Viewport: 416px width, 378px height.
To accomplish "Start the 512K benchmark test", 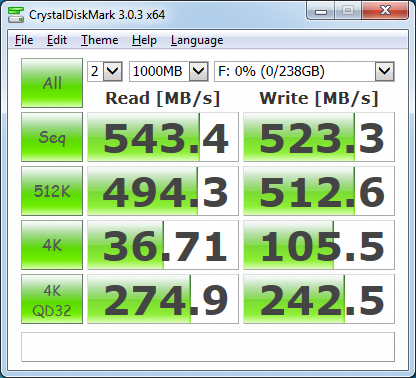I will 52,191.
